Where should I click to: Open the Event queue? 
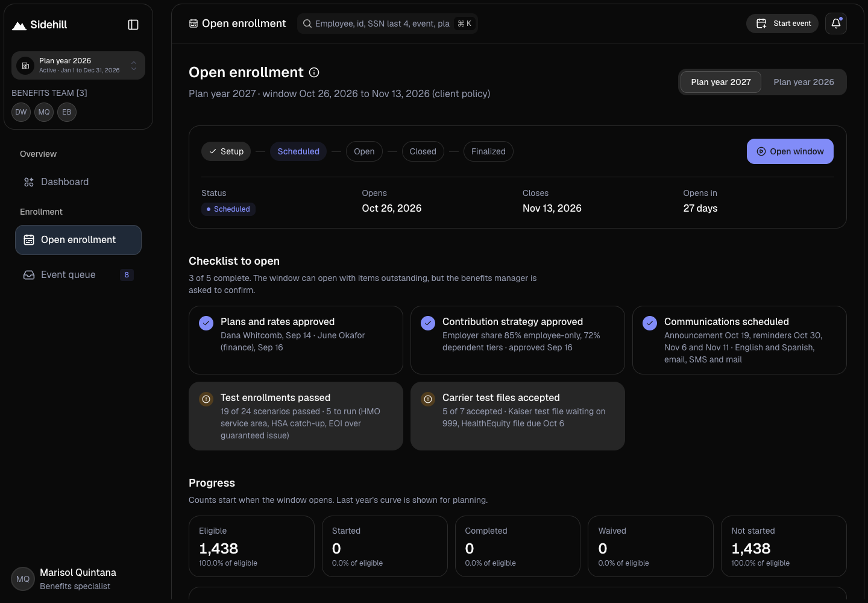[78, 275]
